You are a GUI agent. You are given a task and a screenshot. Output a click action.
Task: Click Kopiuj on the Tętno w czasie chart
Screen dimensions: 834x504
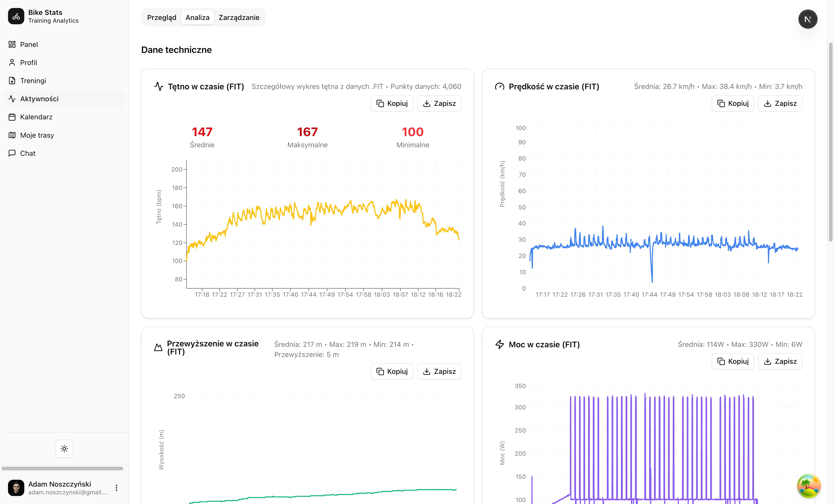coord(392,104)
